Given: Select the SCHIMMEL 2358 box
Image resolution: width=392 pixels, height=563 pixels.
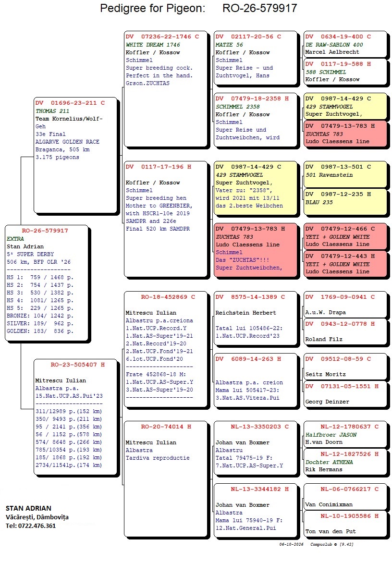Looking at the screenshot, I should 256,120.
